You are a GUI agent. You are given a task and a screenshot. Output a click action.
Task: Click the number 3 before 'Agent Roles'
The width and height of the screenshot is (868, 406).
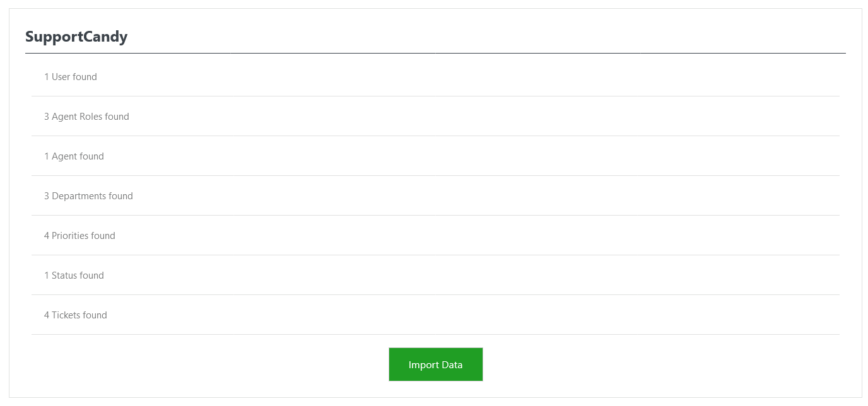[x=47, y=117]
